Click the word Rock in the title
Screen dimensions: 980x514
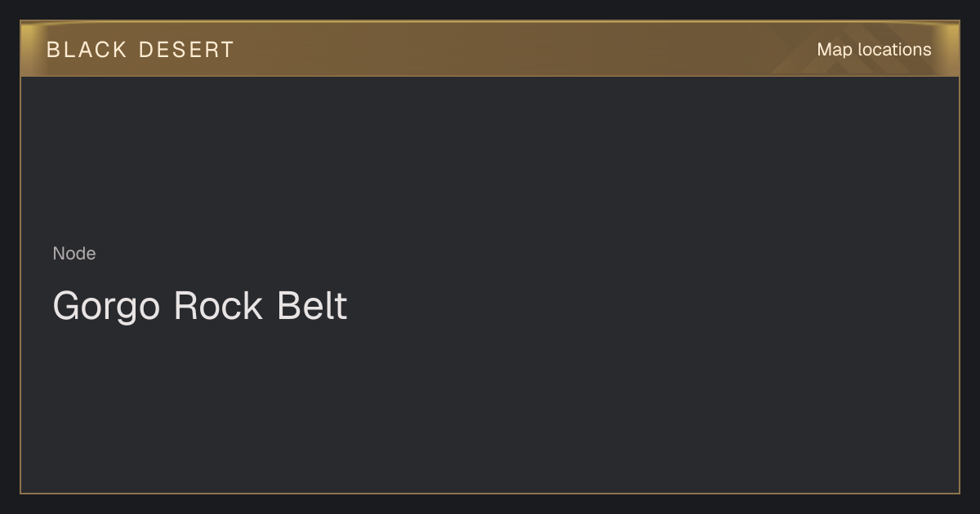click(x=218, y=306)
